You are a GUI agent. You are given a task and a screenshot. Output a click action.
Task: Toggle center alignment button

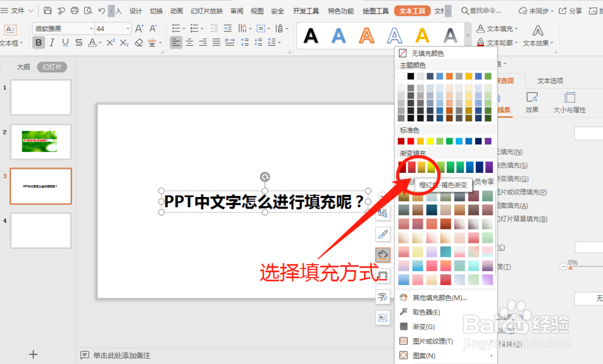[x=189, y=42]
